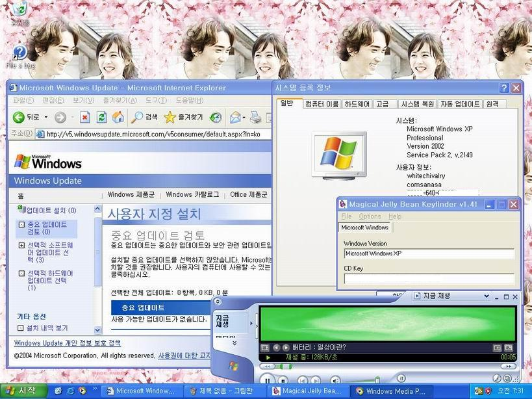Viewport: 532px width, 399px height.
Task: Open the Keyfinder Options menu
Action: (x=370, y=216)
